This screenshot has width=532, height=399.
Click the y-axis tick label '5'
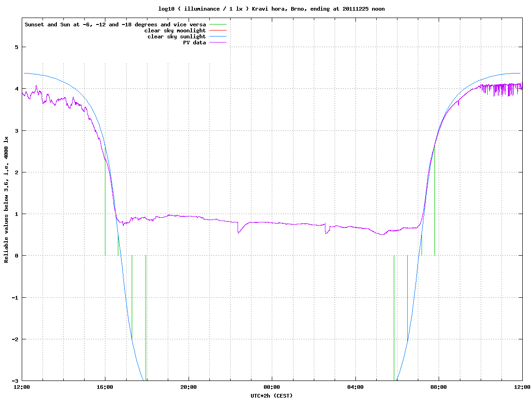(x=16, y=47)
